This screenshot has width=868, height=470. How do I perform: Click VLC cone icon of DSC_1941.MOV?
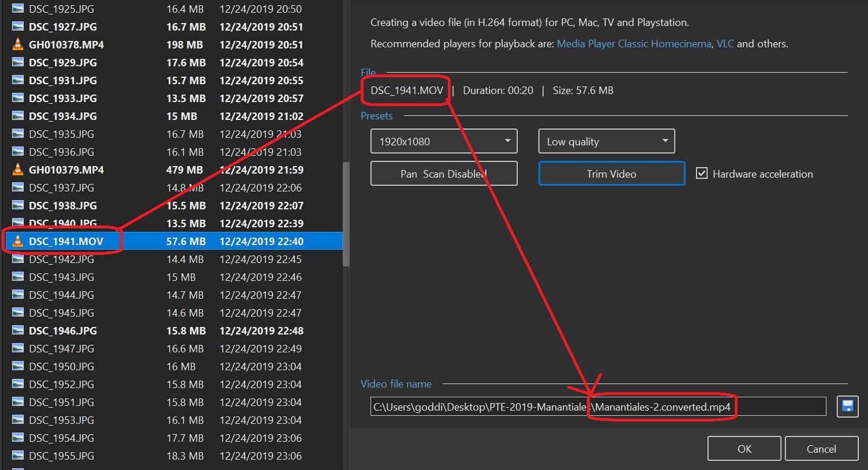tap(18, 241)
